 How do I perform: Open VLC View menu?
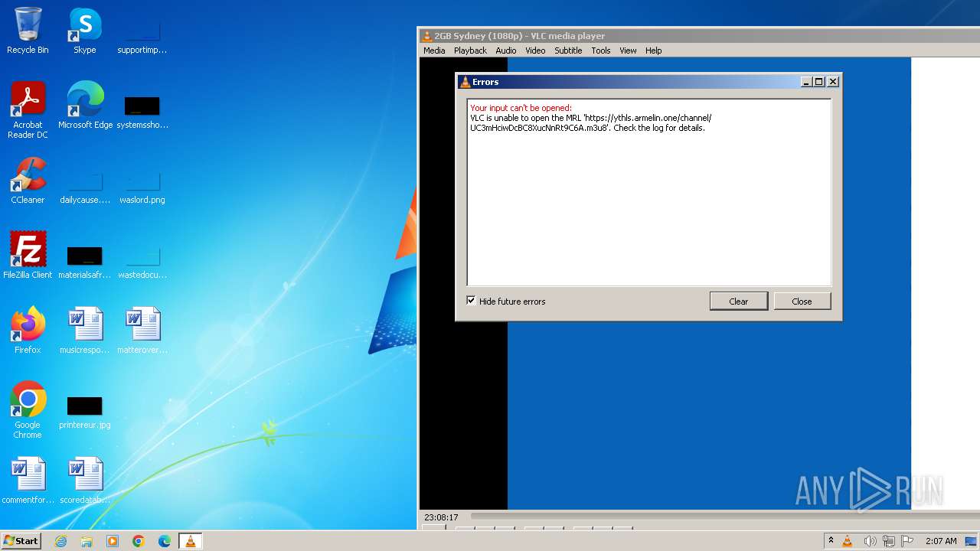pos(628,51)
